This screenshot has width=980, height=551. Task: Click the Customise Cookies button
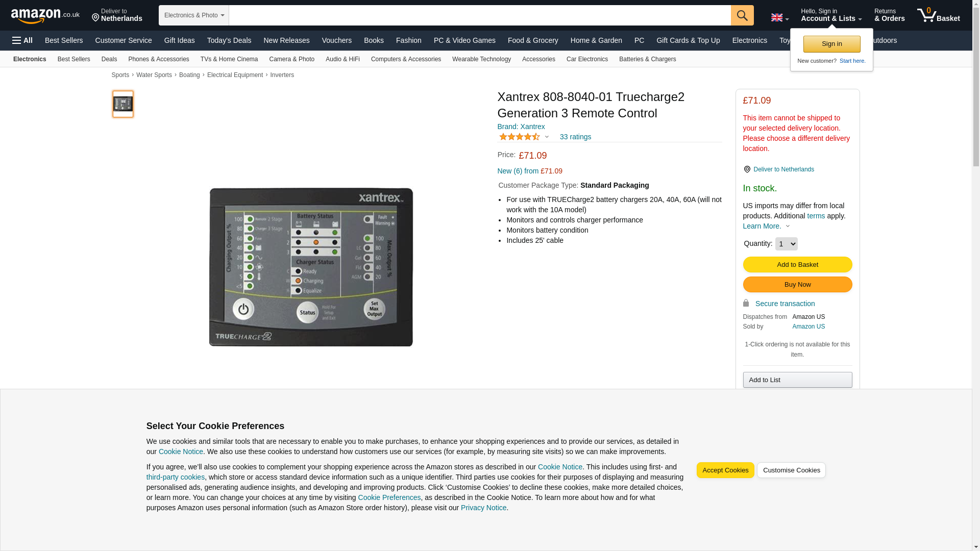coord(791,470)
